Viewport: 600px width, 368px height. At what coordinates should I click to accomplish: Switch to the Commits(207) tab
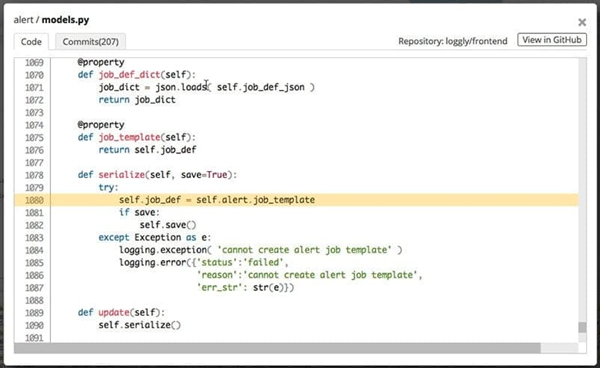click(x=90, y=41)
